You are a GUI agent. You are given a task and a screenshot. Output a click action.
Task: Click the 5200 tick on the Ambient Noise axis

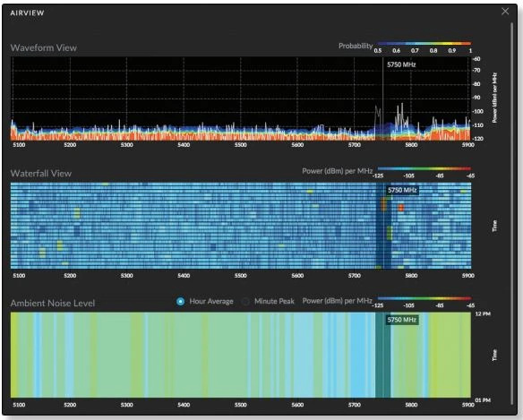click(x=70, y=405)
